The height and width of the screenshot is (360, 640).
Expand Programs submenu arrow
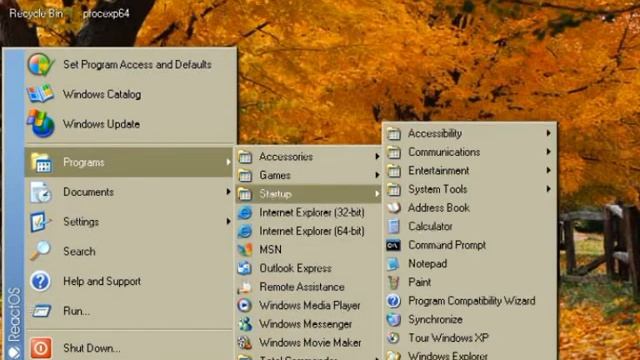pyautogui.click(x=228, y=162)
